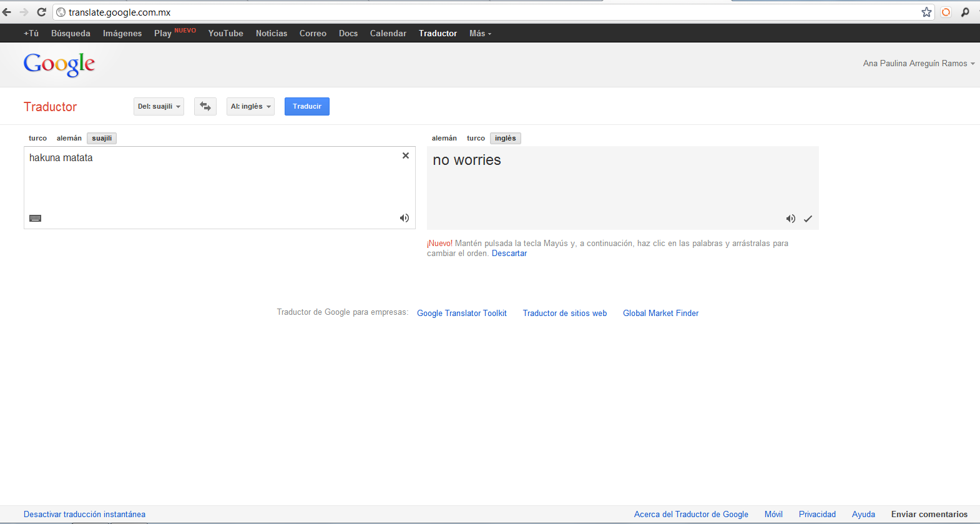Open the Ayuda footer link

[x=863, y=515]
